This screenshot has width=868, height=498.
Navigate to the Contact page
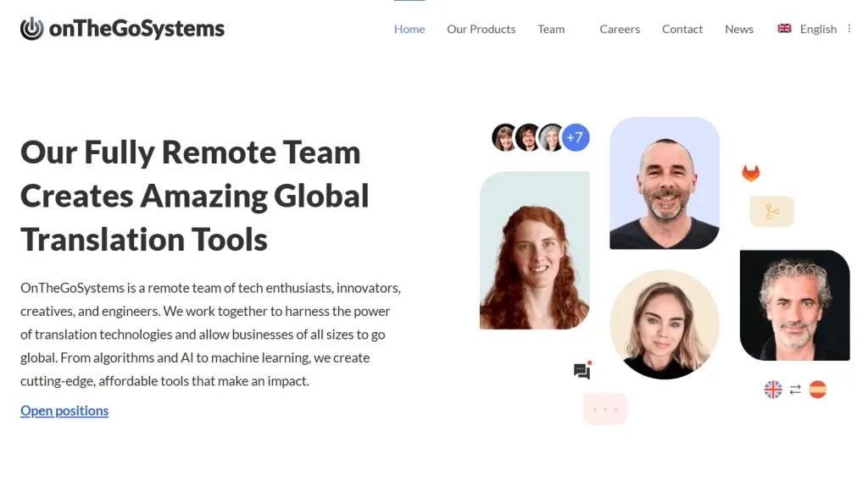coord(682,29)
